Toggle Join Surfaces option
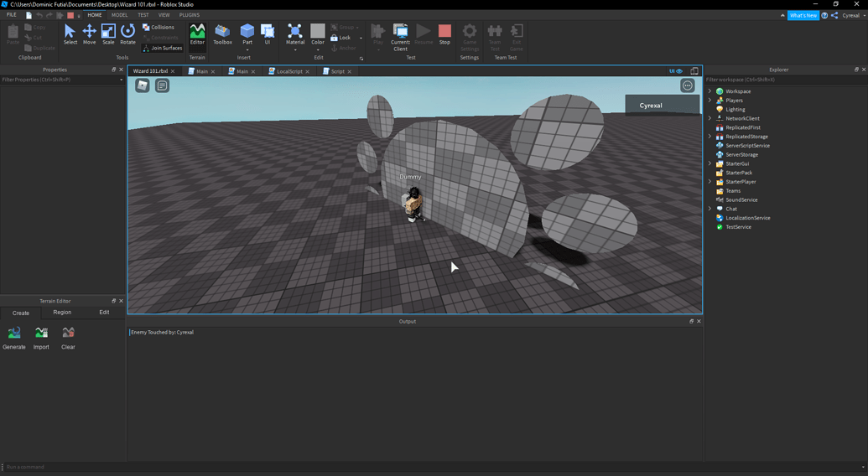 click(162, 48)
